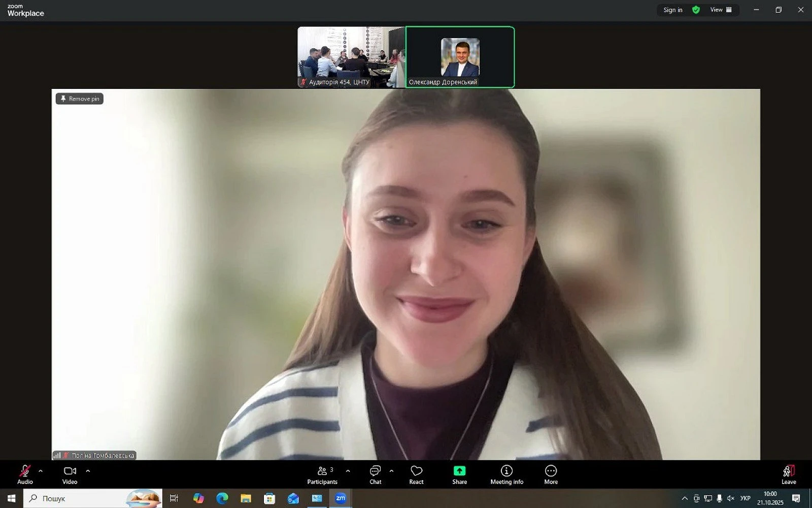Show Meeting info details

506,474
